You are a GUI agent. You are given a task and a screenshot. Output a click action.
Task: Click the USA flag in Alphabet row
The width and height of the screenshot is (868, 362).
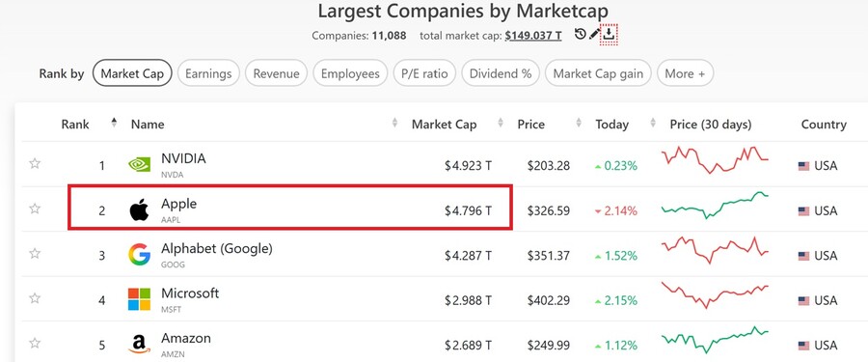(x=803, y=256)
